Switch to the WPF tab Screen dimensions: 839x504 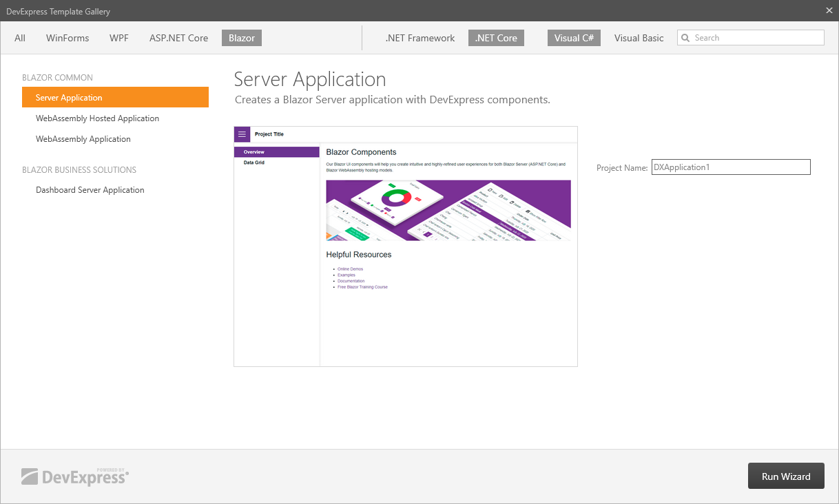(119, 38)
